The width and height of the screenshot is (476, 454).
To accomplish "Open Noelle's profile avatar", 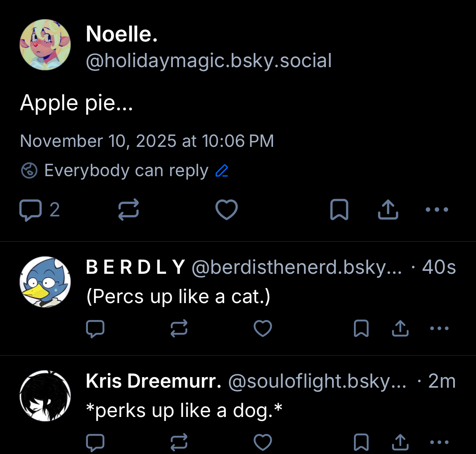I will 45,45.
